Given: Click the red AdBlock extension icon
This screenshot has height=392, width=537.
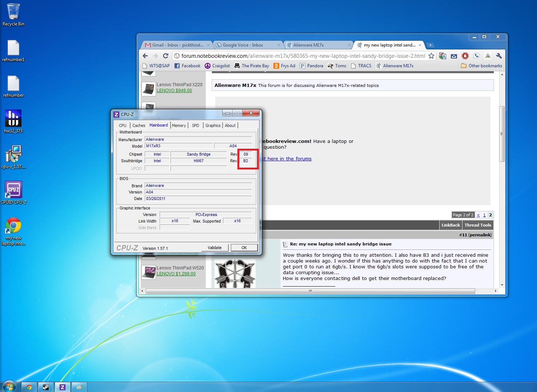Looking at the screenshot, I should (465, 56).
